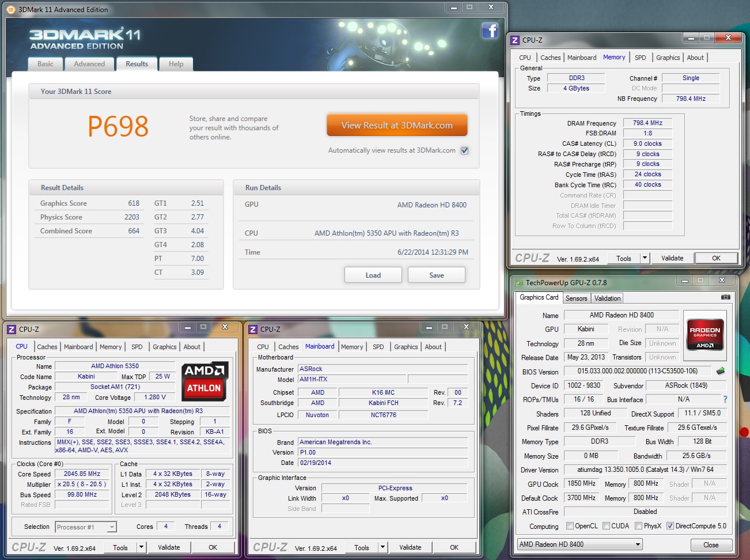Click the LPCIO value NCT6776
This screenshot has width=750, height=560.
click(384, 415)
